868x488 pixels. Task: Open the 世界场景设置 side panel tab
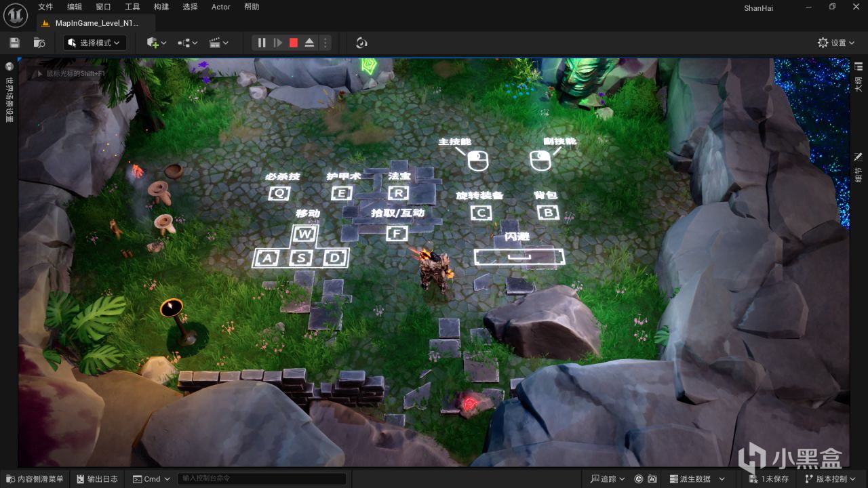pos(9,94)
